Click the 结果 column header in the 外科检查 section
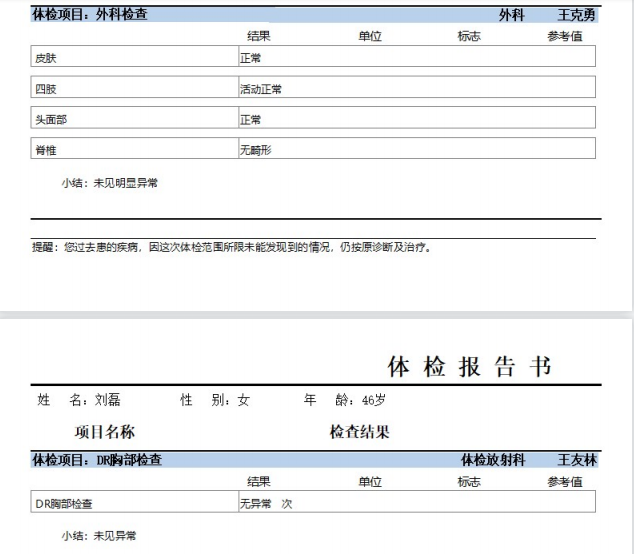 pyautogui.click(x=259, y=36)
